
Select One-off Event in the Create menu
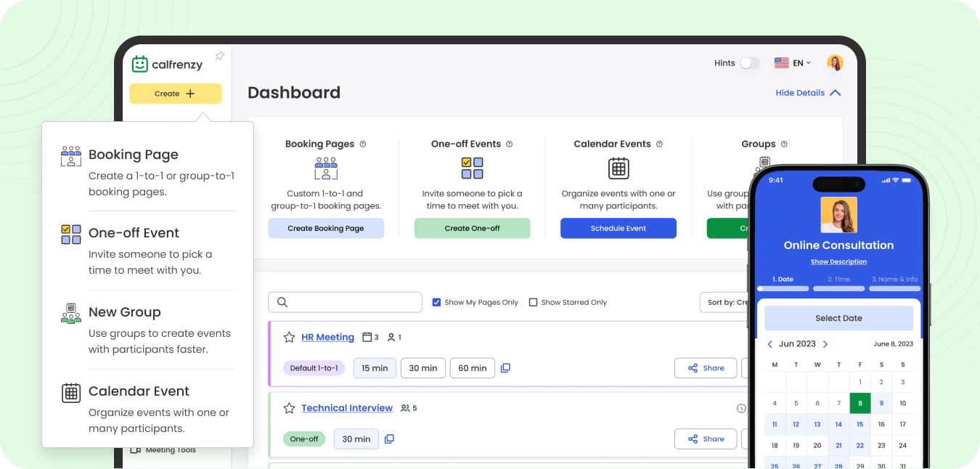point(147,250)
